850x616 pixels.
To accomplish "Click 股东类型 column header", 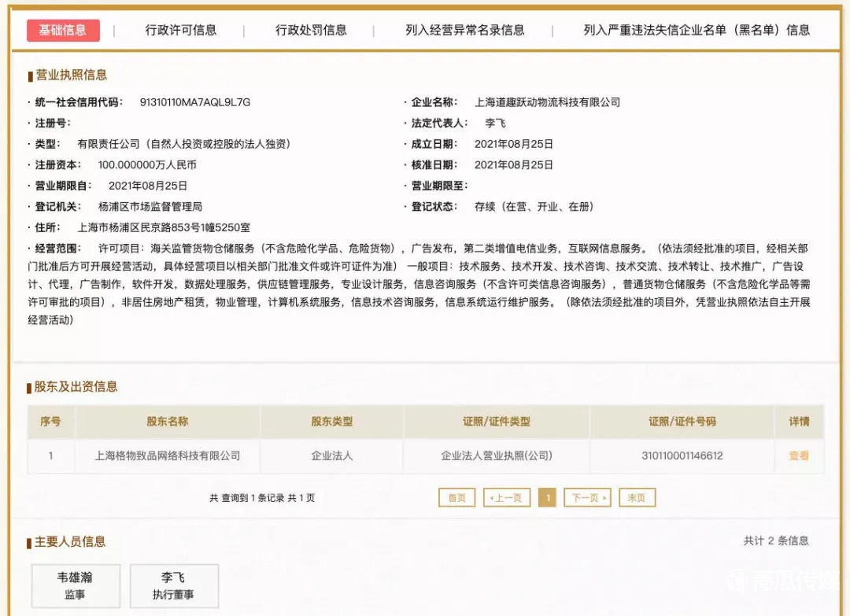I will (332, 422).
